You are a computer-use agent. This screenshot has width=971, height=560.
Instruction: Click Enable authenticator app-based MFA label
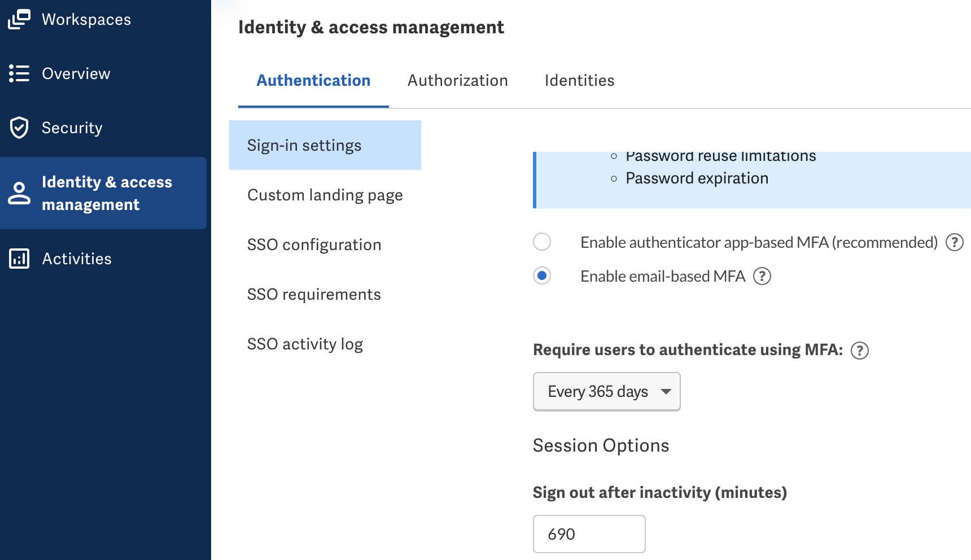759,242
